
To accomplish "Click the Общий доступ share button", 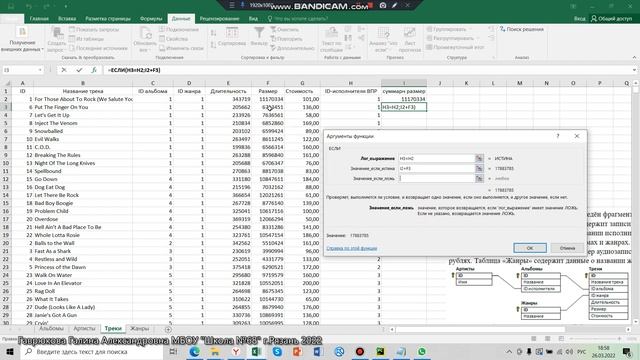I will coord(611,18).
